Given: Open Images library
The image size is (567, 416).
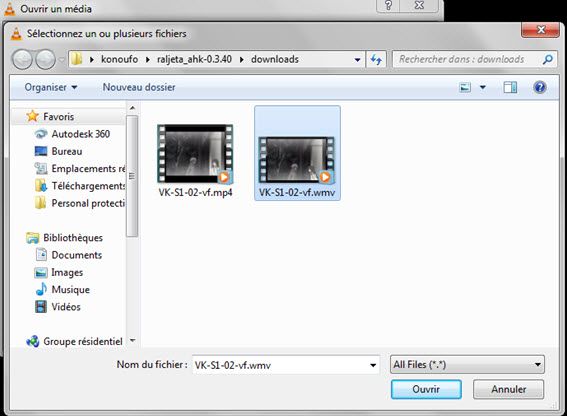Looking at the screenshot, I should tap(67, 272).
